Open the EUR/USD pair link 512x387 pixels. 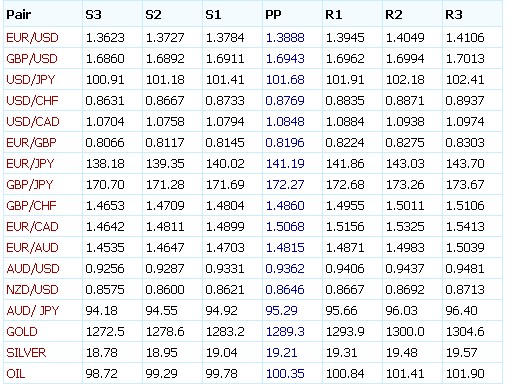[x=32, y=37]
